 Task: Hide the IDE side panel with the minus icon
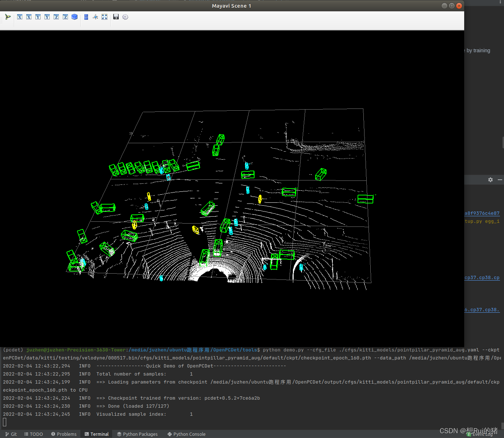click(500, 180)
